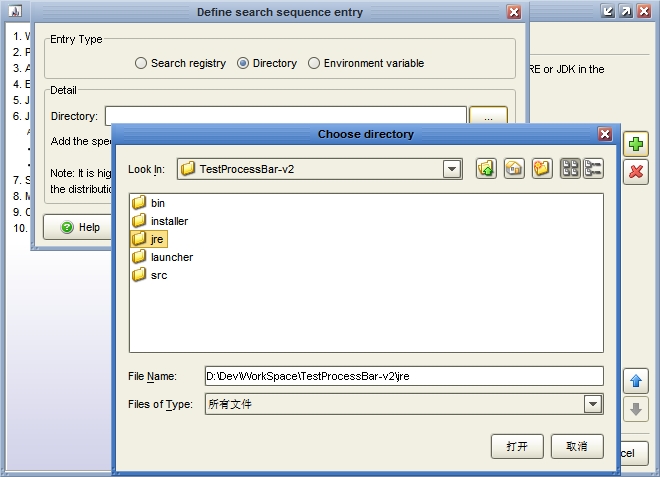Viewport: 660px width, 477px height.
Task: Select the launcher folder
Action: [x=162, y=257]
